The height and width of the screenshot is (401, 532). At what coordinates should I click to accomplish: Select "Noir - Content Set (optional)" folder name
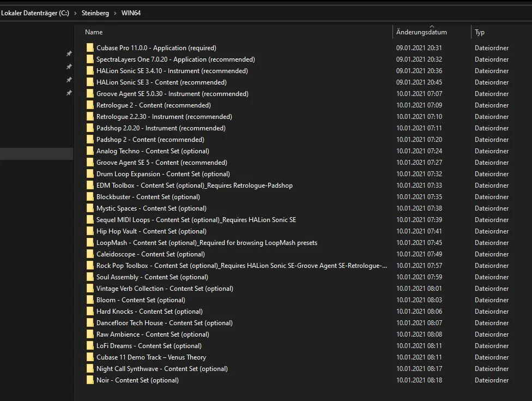[137, 380]
